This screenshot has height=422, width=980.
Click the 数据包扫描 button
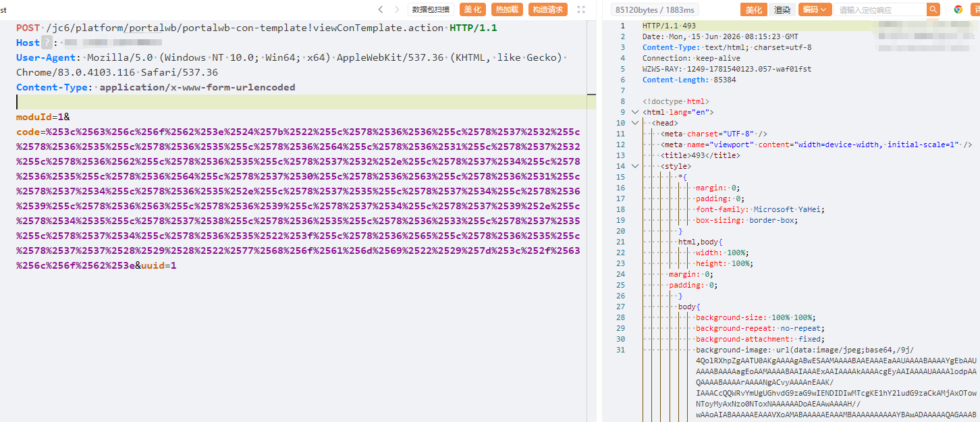(x=431, y=9)
